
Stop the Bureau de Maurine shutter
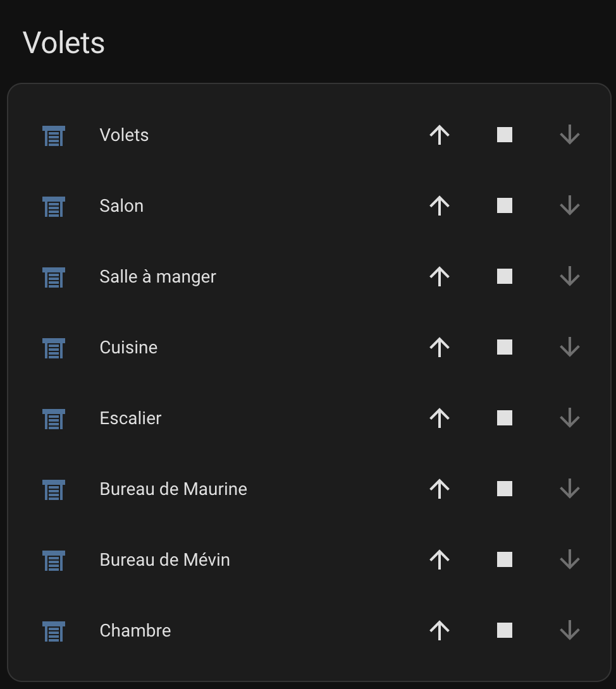point(505,489)
